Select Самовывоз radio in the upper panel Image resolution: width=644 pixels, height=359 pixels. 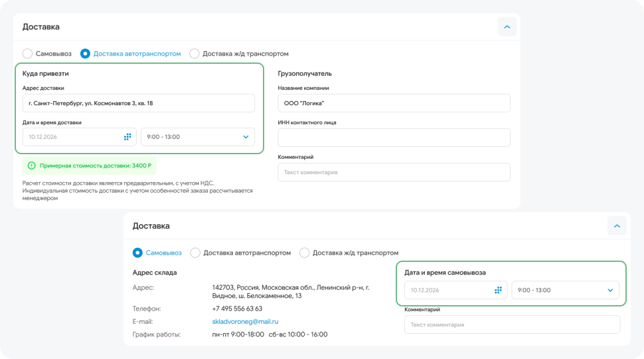(x=27, y=54)
